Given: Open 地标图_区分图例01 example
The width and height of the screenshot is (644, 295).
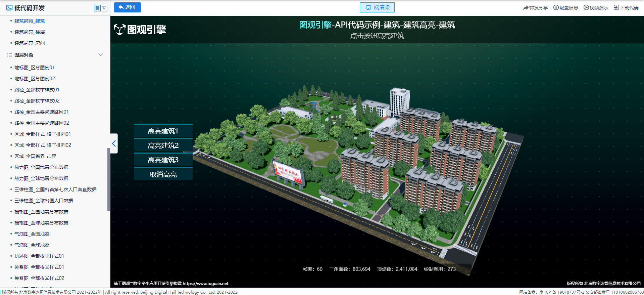Looking at the screenshot, I should [35, 68].
